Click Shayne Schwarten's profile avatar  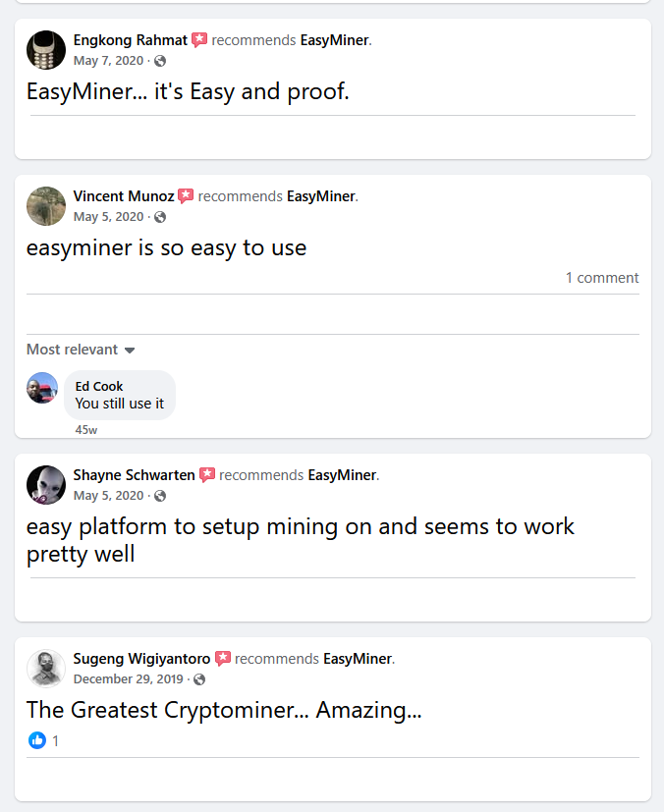45,485
